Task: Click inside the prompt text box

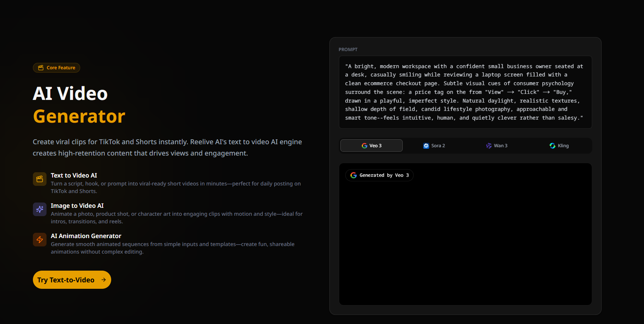Action: pos(466,92)
